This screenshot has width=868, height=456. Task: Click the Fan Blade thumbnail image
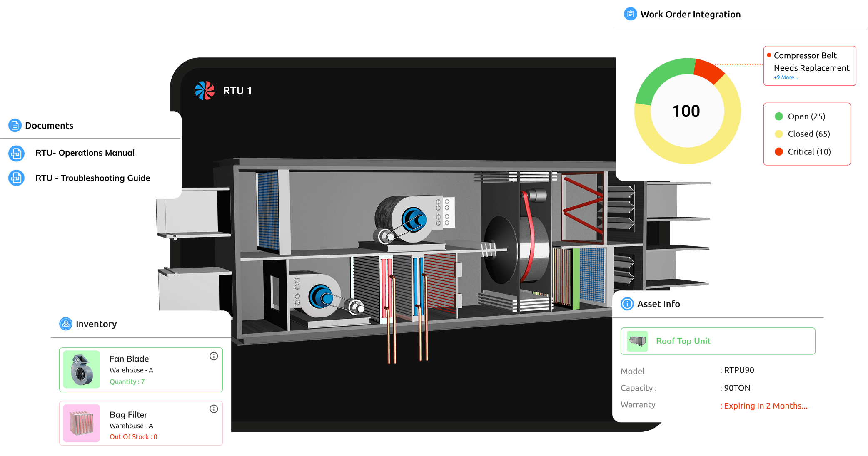pyautogui.click(x=82, y=369)
